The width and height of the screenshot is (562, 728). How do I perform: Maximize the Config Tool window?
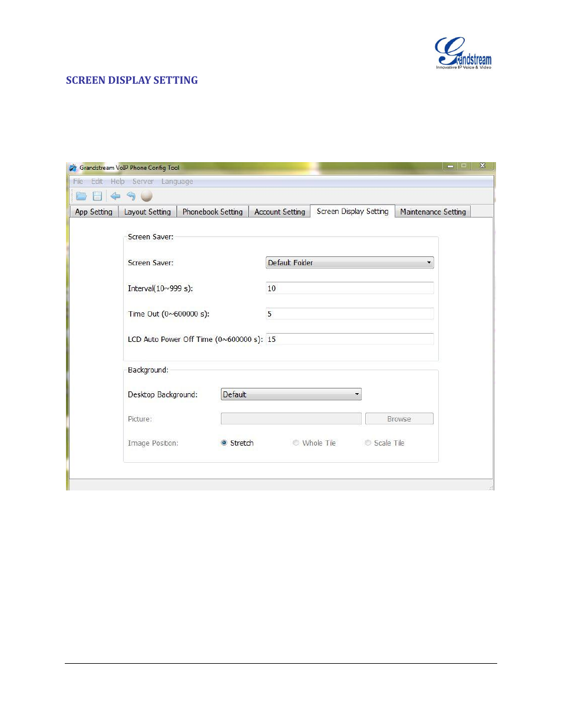click(x=464, y=166)
